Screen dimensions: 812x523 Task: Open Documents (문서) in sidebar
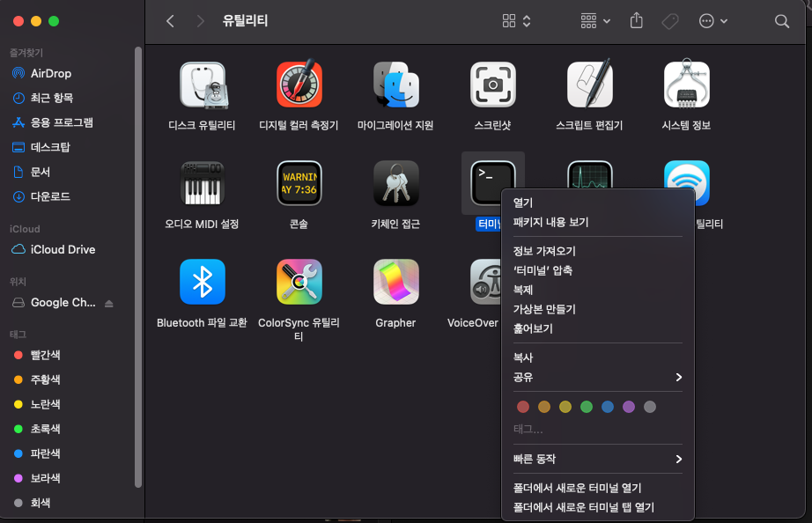click(x=31, y=172)
